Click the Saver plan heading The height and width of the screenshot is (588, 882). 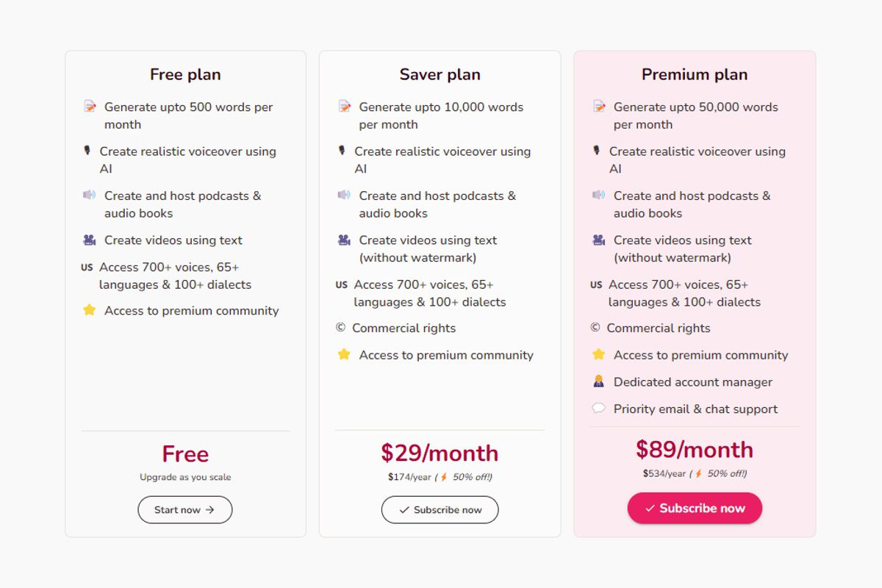click(x=440, y=74)
